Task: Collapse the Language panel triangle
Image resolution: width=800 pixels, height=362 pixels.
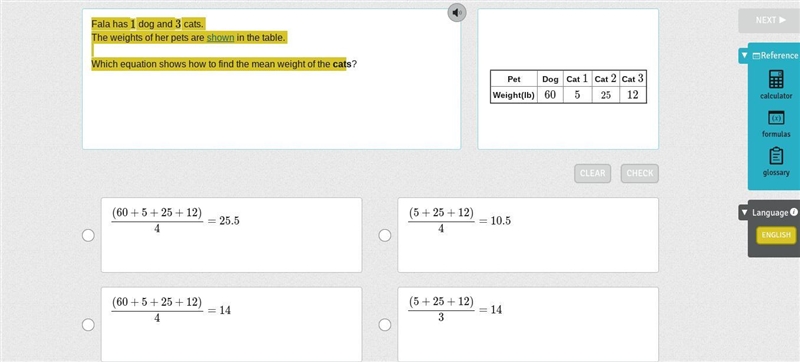Action: [745, 212]
